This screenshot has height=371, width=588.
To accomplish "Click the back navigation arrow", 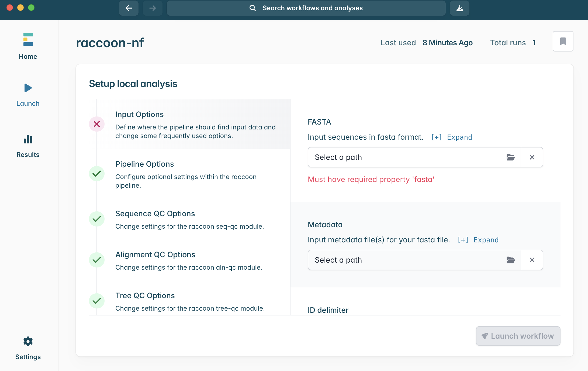I will (x=129, y=8).
